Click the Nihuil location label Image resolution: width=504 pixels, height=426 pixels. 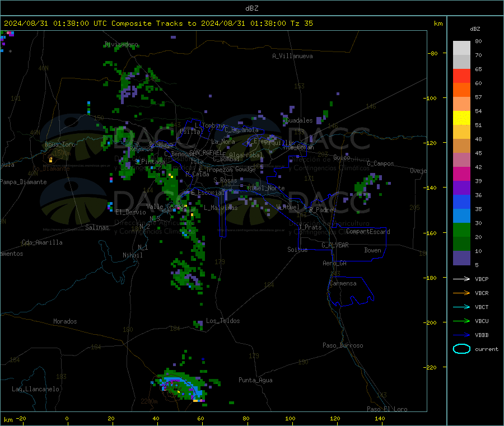click(x=132, y=255)
